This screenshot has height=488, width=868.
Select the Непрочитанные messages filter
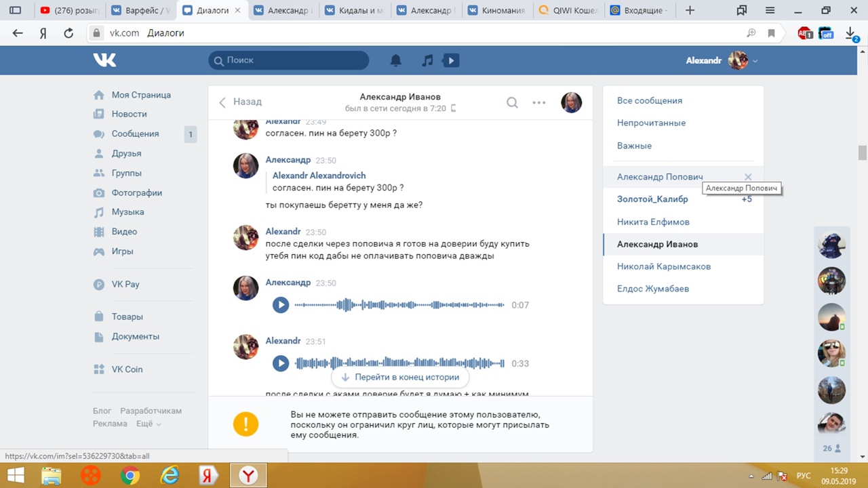point(651,123)
